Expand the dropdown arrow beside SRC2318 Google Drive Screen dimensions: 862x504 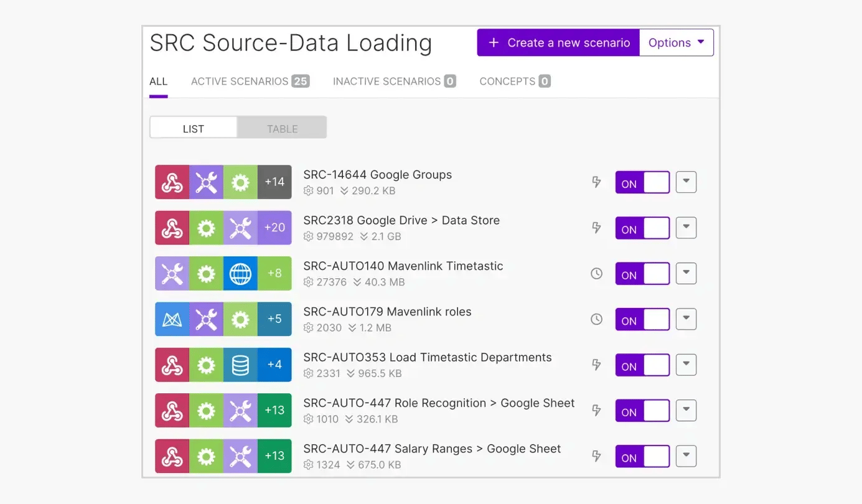click(x=686, y=227)
